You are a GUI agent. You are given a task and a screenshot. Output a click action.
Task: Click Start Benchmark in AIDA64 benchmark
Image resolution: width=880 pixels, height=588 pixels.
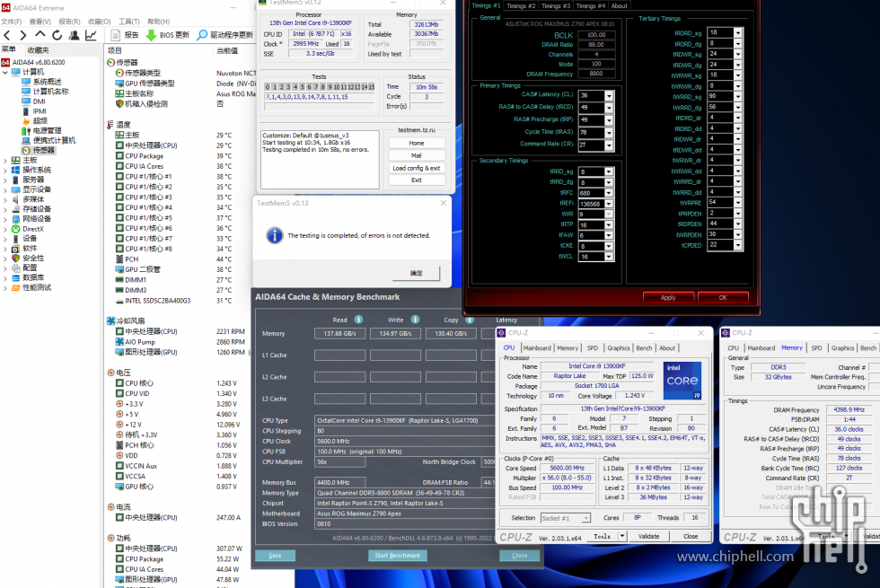coord(397,556)
